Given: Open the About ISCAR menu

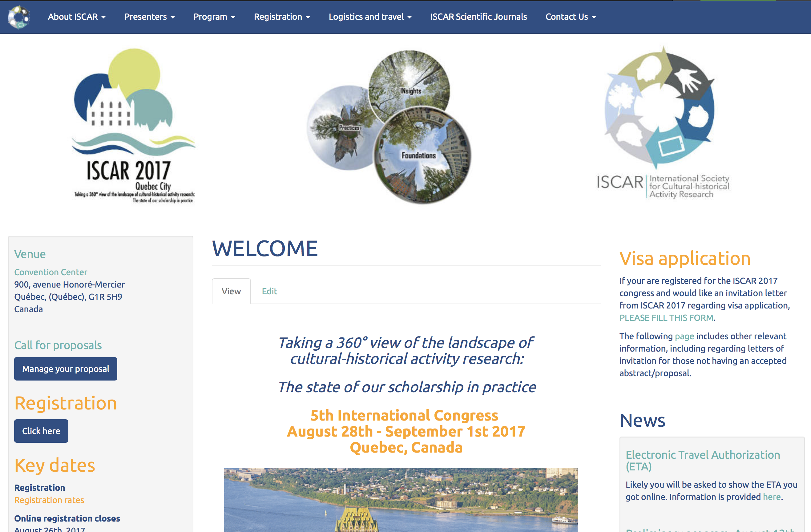Looking at the screenshot, I should pos(77,17).
